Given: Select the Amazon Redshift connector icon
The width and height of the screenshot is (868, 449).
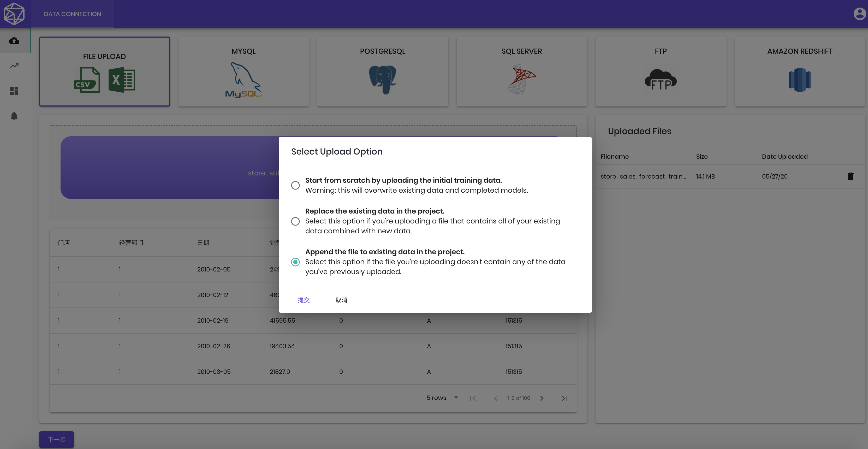Looking at the screenshot, I should pyautogui.click(x=800, y=80).
